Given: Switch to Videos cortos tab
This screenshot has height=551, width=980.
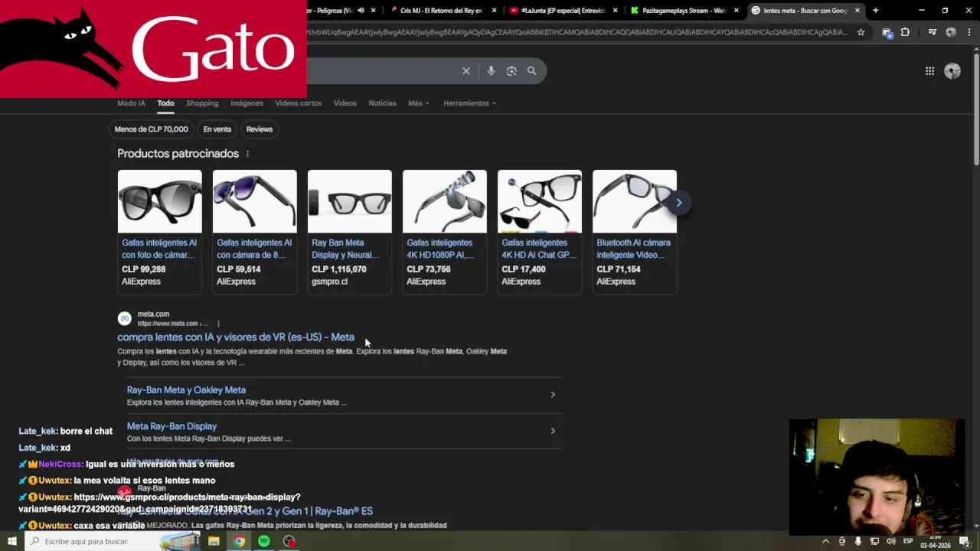Looking at the screenshot, I should [x=299, y=103].
